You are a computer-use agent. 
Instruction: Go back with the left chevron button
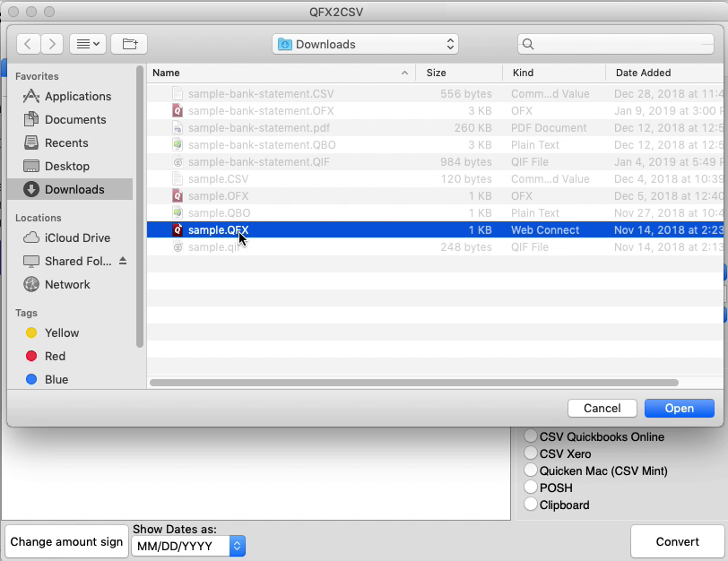[x=29, y=44]
